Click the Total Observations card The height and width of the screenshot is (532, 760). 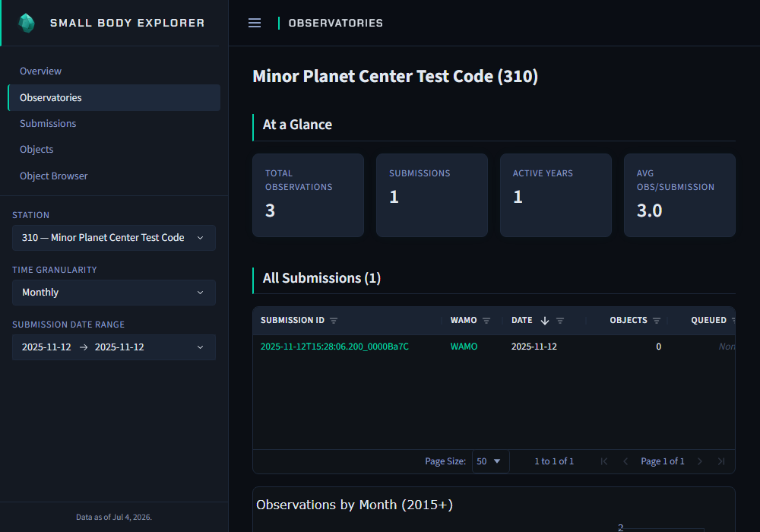click(x=309, y=195)
